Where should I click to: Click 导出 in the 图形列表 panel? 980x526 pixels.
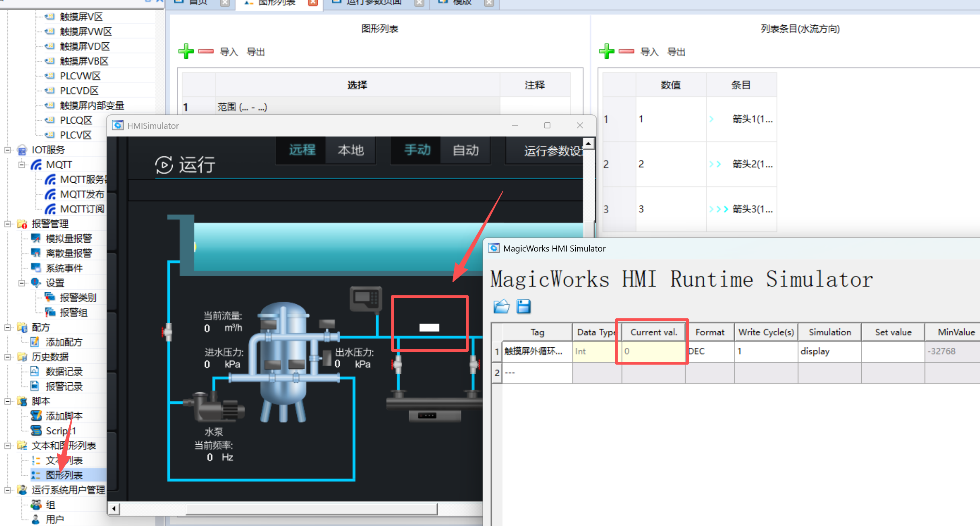255,52
